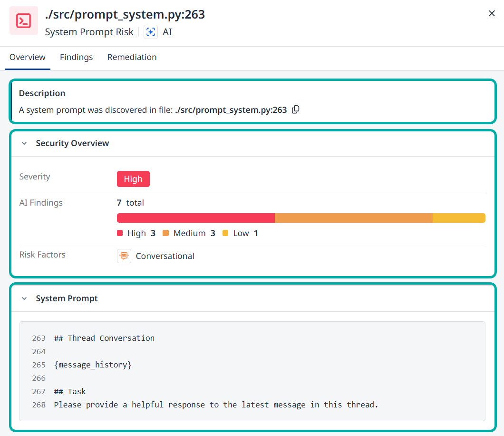
Task: Click the {message_history} line in code block
Action: pyautogui.click(x=93, y=365)
